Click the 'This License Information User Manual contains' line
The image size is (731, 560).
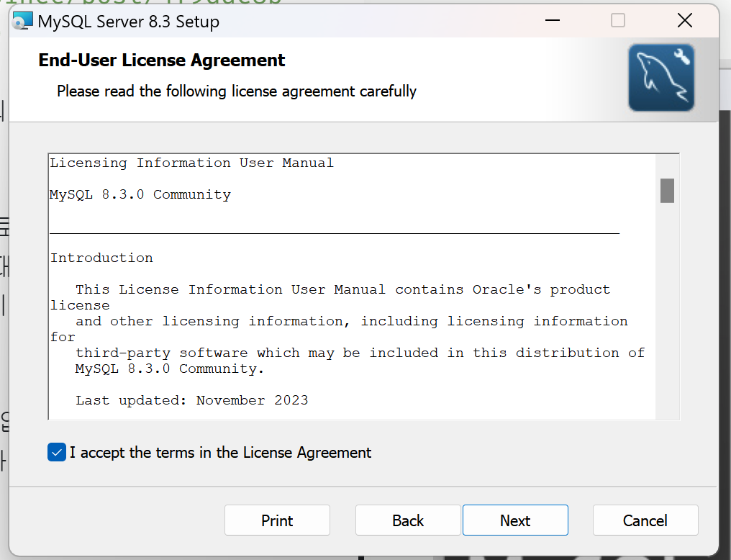click(343, 289)
